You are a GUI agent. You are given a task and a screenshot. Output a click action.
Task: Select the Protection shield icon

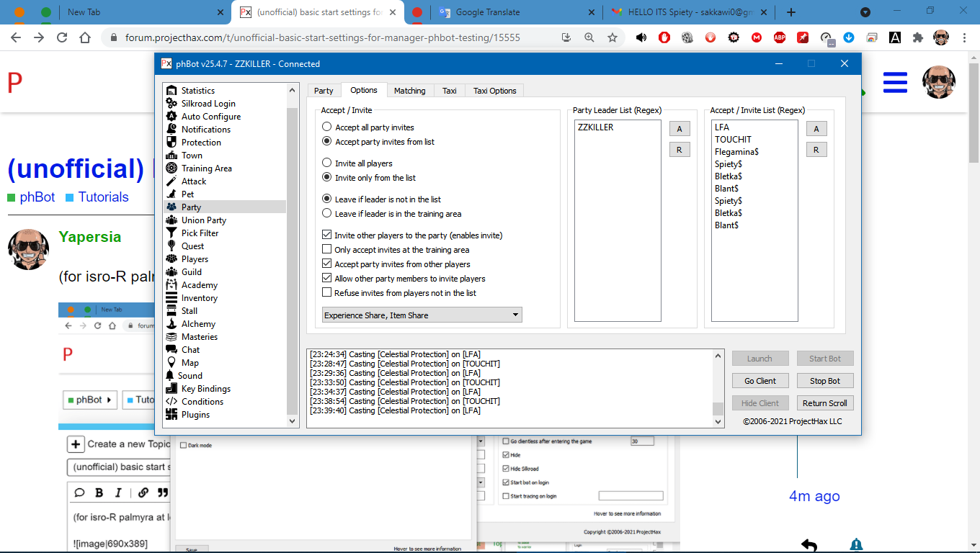tap(171, 142)
